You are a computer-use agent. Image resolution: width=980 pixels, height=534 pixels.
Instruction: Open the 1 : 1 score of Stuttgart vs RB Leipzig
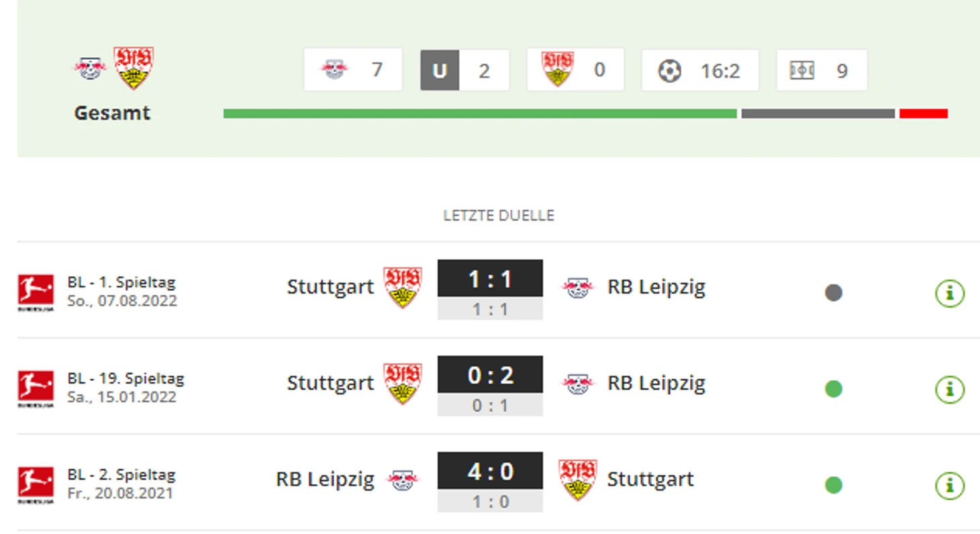click(x=490, y=278)
